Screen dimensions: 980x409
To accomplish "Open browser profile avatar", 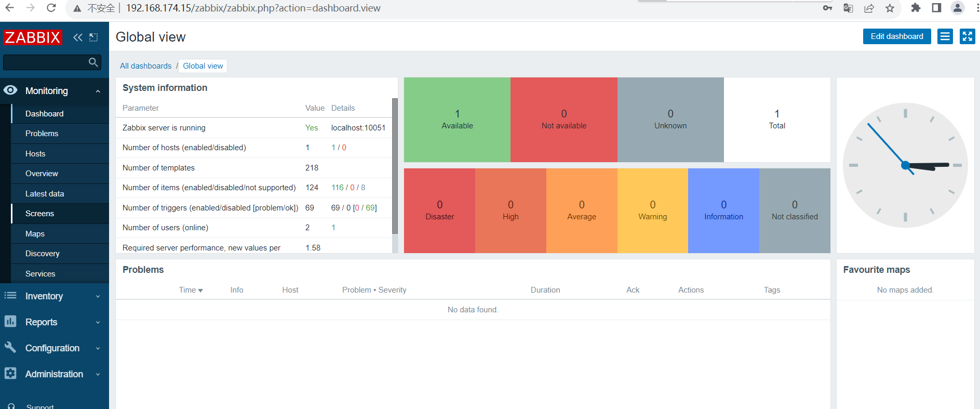I will coord(958,8).
